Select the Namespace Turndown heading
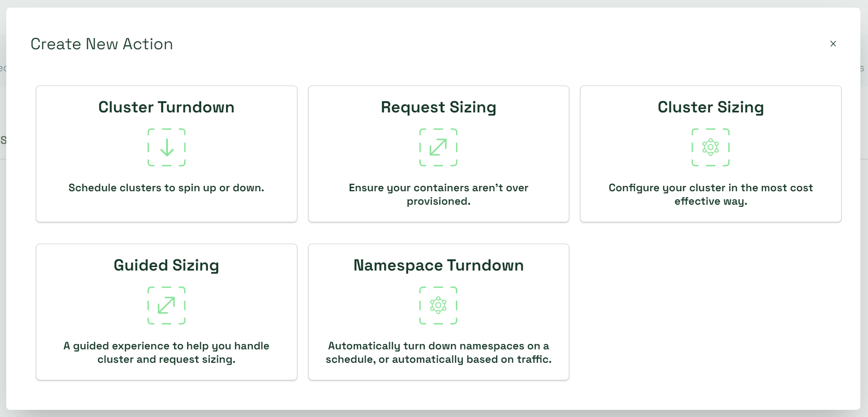 tap(438, 265)
